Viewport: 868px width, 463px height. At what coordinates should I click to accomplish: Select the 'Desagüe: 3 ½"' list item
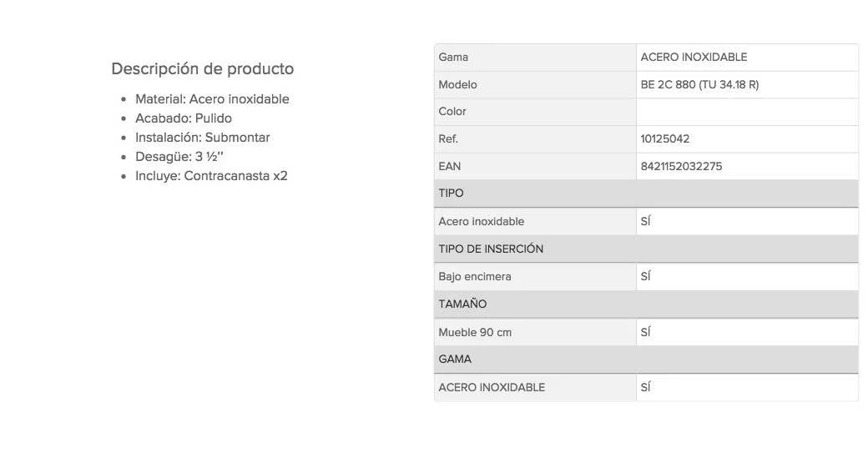(x=179, y=157)
